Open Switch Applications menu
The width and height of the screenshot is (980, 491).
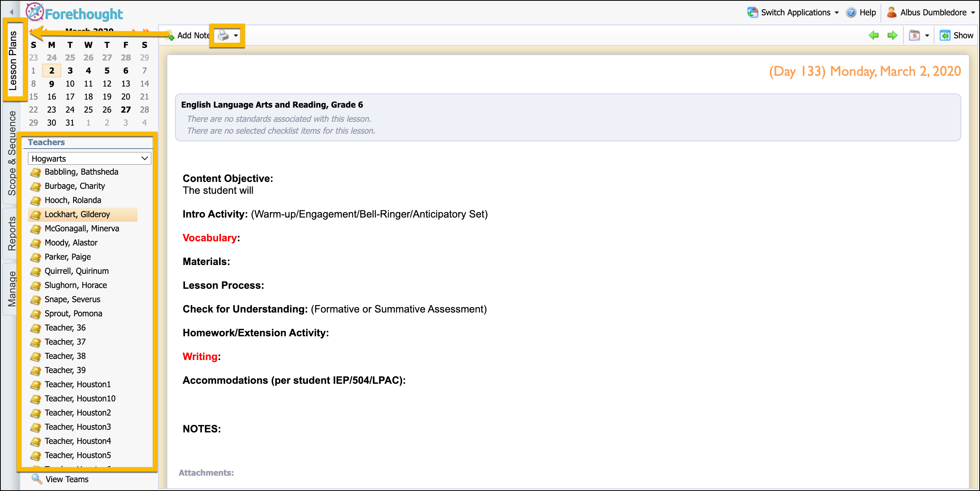pyautogui.click(x=793, y=12)
